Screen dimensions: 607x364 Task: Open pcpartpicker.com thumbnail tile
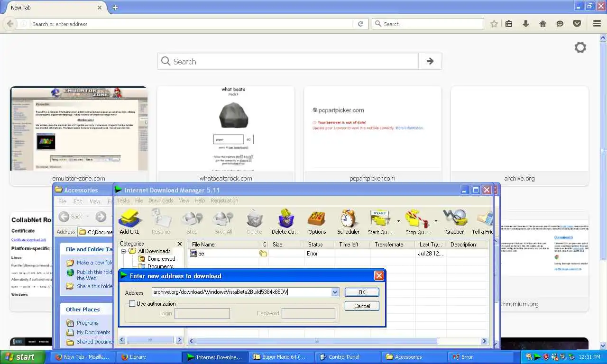[x=373, y=136]
